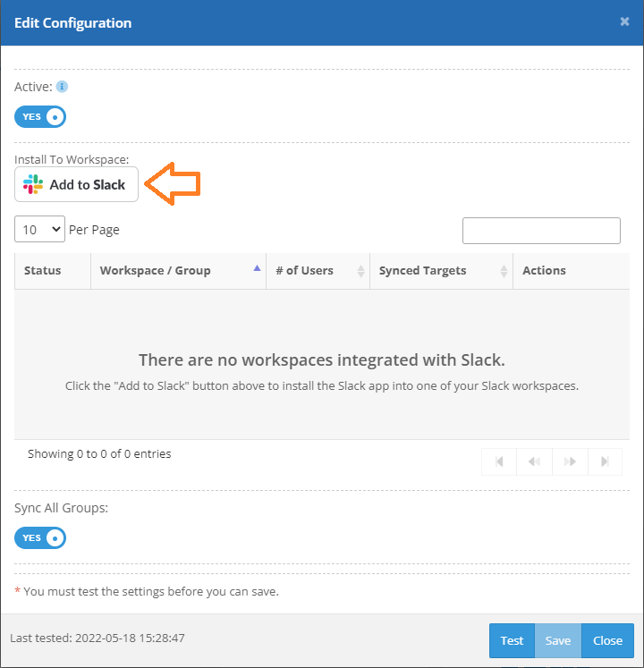Screen dimensions: 644x668
Task: Go to first page of workspaces table
Action: [499, 461]
